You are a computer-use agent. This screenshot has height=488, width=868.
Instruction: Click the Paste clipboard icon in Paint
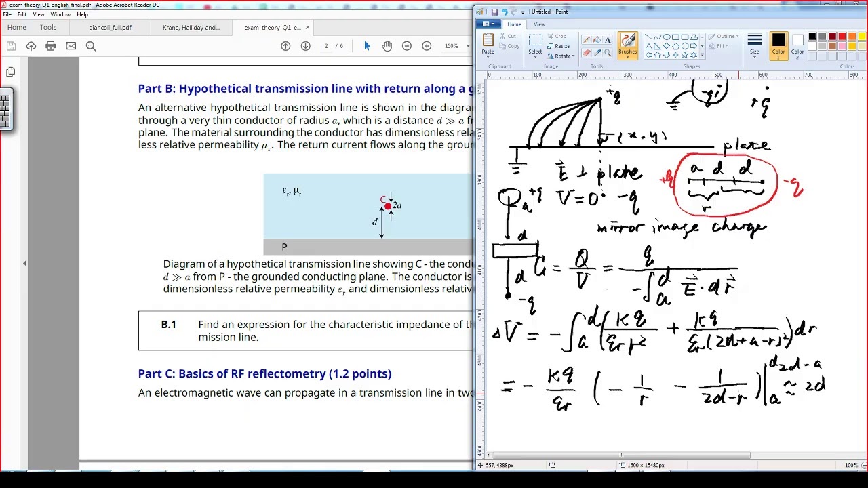click(488, 39)
